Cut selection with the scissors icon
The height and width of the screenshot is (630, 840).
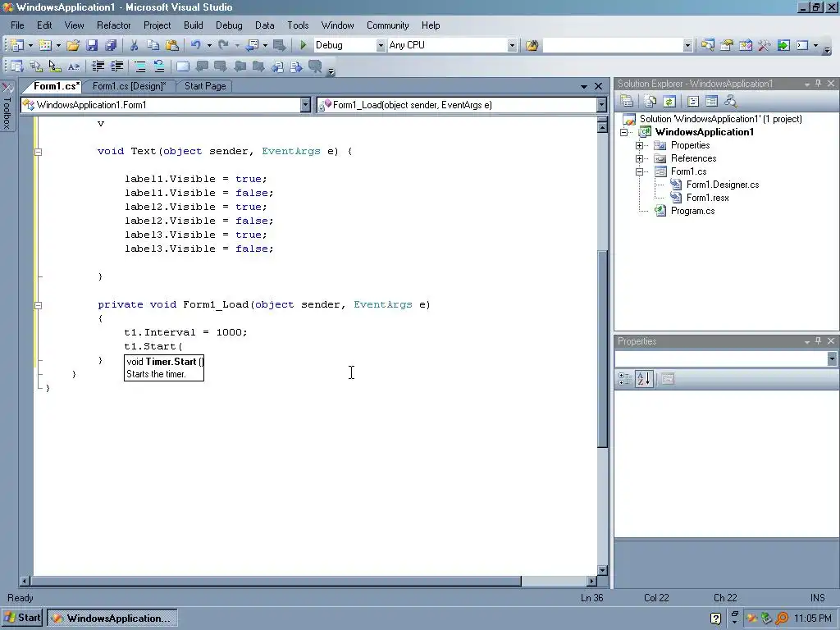point(135,46)
